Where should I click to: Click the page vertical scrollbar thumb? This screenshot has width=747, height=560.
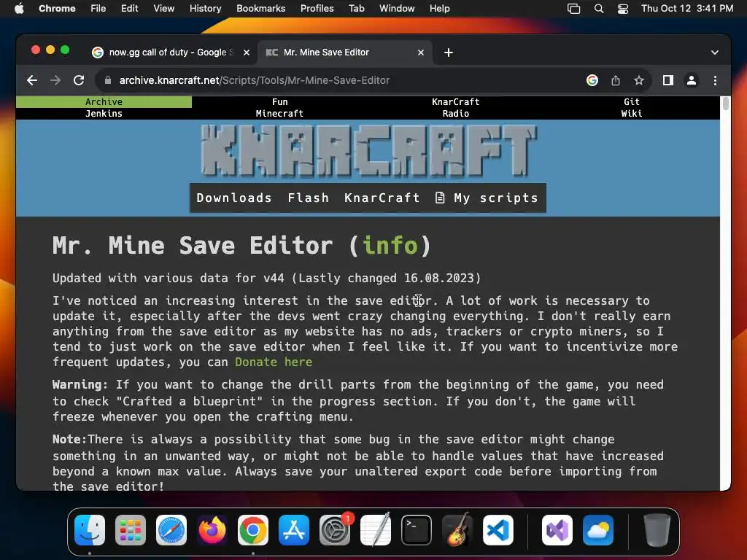pos(725,104)
